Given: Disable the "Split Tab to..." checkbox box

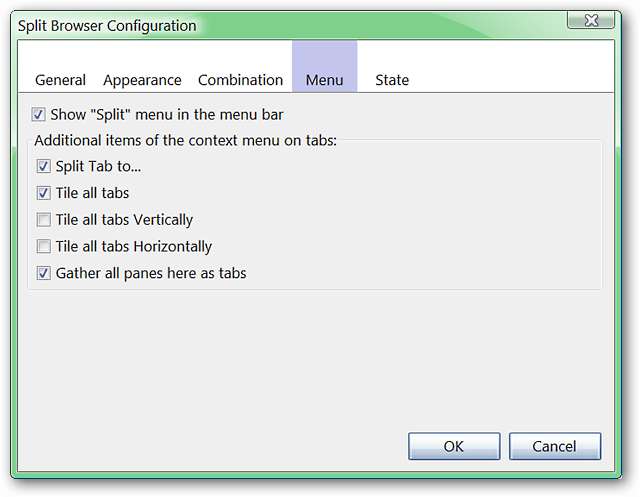Looking at the screenshot, I should pyautogui.click(x=43, y=167).
